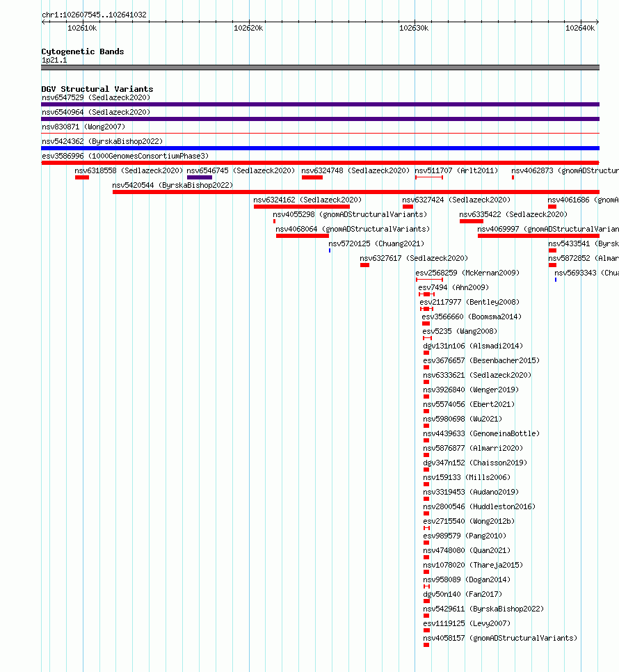Click the nsv6540964 (Sedlazeck2020) variant label
Image resolution: width=619 pixels, height=672 pixels.
point(96,112)
